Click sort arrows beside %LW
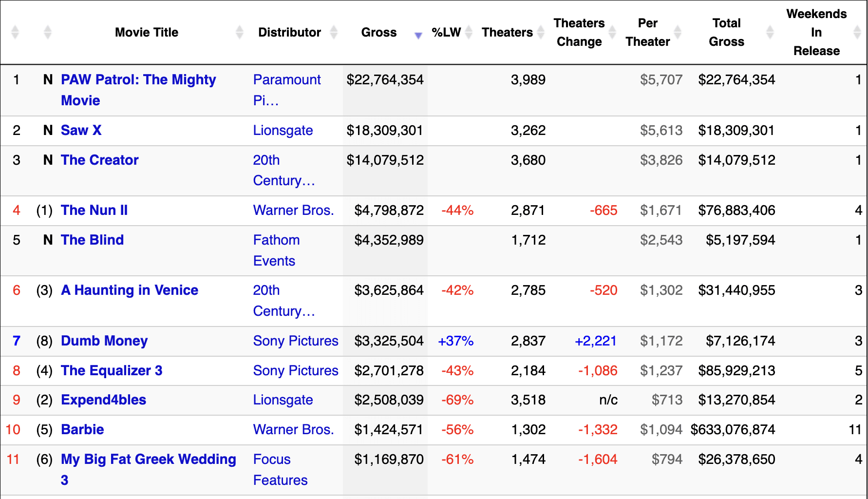 (x=469, y=32)
